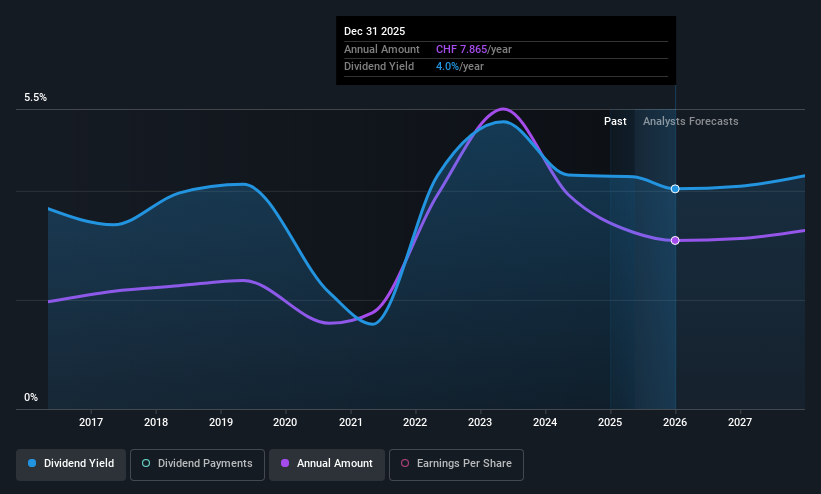The height and width of the screenshot is (494, 821).
Task: Select the blue Dividend Yield data point at 2026
Action: (x=675, y=189)
